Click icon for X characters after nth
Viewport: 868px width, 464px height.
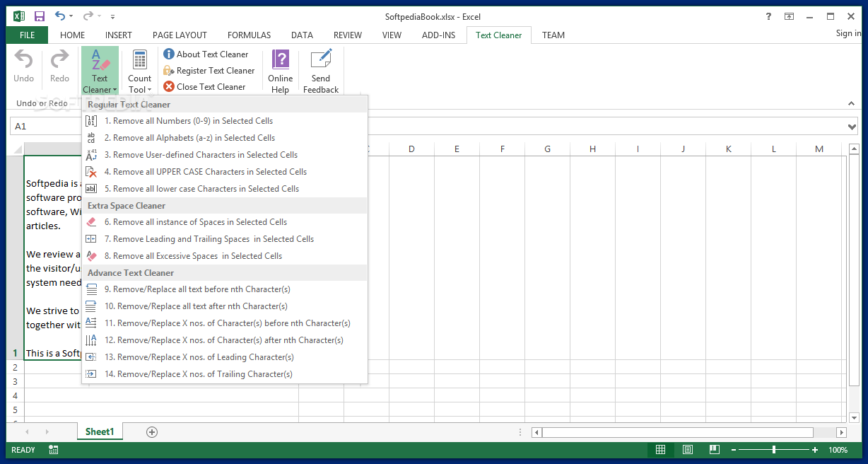[91, 340]
